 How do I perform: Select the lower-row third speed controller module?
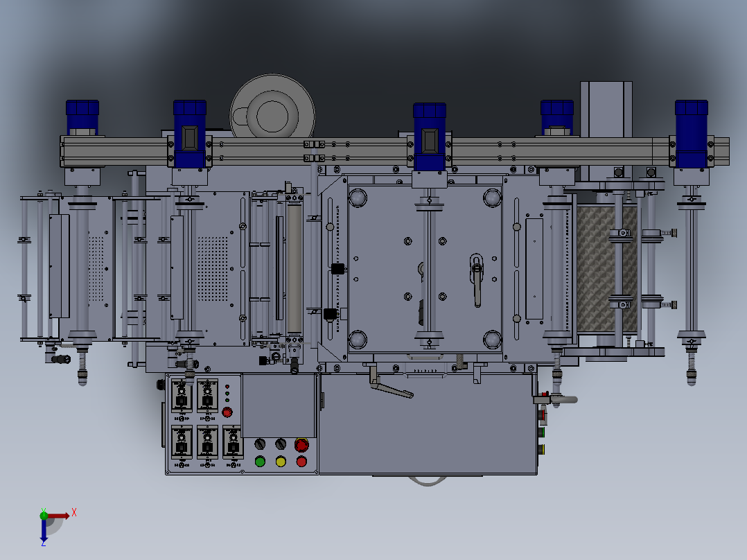point(233,442)
